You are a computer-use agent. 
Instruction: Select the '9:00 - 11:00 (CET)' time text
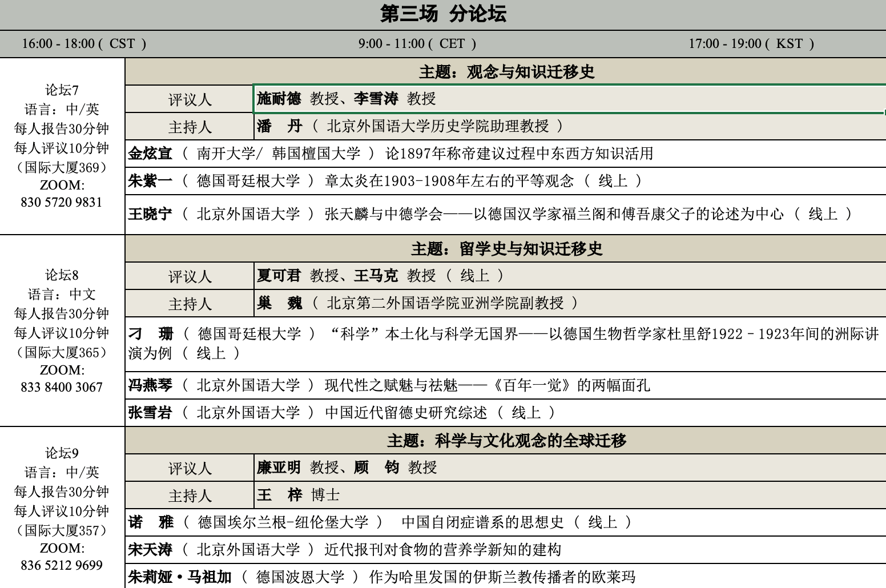point(417,44)
